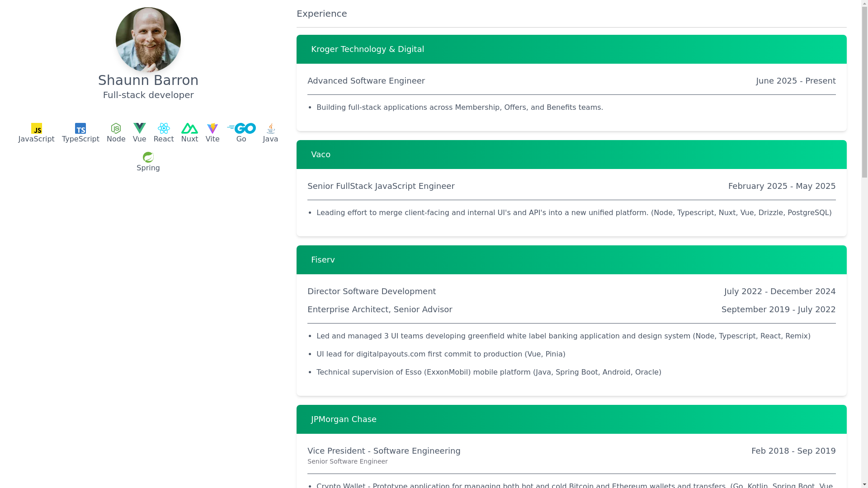Click the Shaunn Barron name heading
Screen dimensions: 868x488
(x=148, y=80)
